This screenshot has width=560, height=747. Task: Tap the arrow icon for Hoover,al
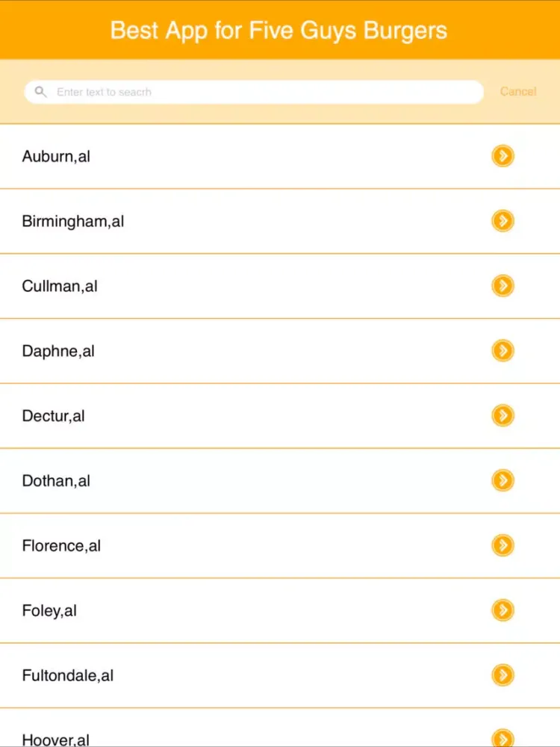tap(503, 738)
